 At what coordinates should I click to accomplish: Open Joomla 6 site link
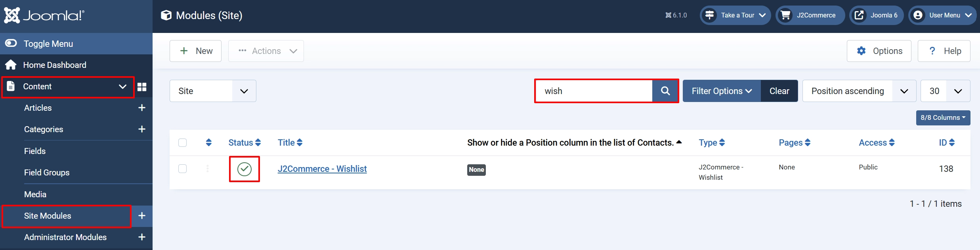click(x=876, y=15)
